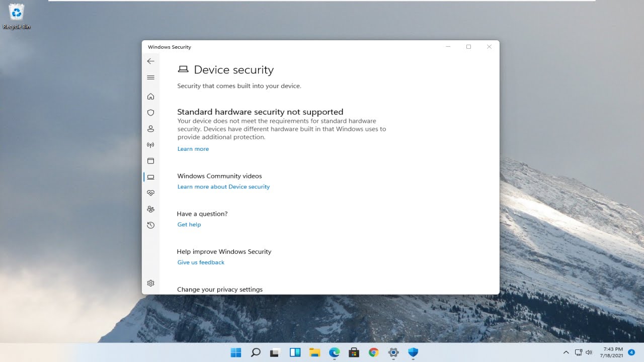Open Firewall & network protection icon
This screenshot has width=644, height=362.
(150, 145)
